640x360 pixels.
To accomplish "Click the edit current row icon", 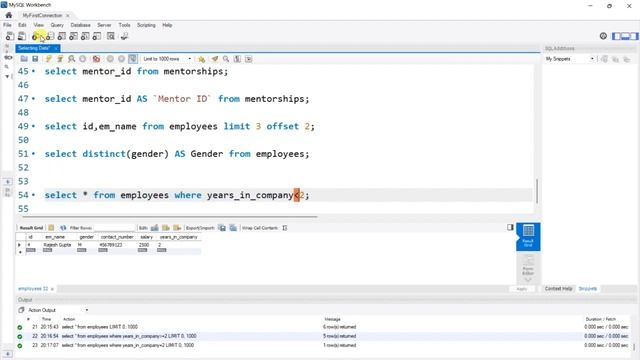I will coord(155,228).
